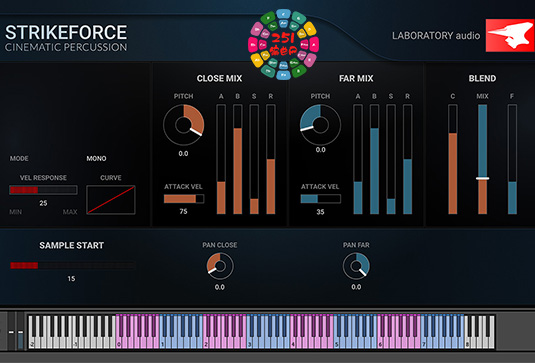Click the STRIKEFORCE title text

coord(66,32)
